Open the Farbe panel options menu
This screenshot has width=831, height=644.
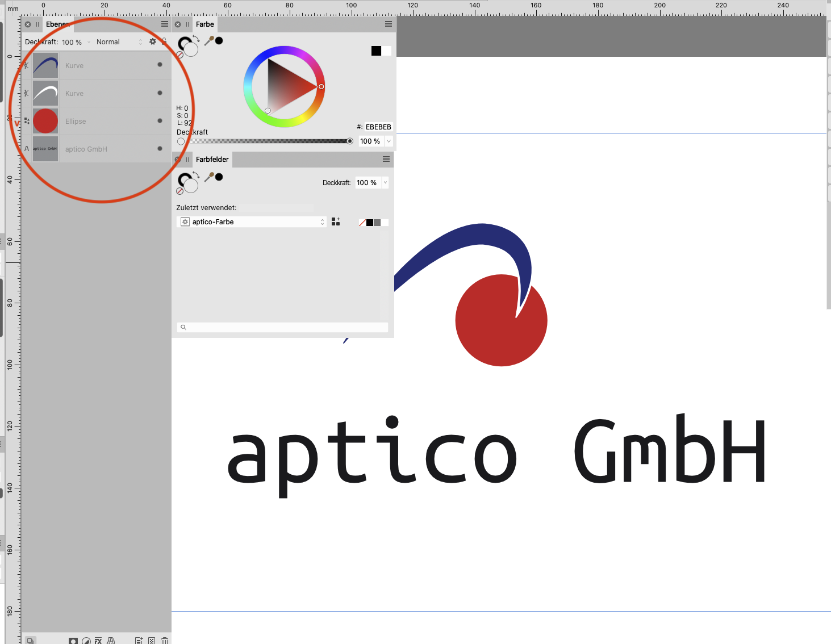(x=389, y=24)
